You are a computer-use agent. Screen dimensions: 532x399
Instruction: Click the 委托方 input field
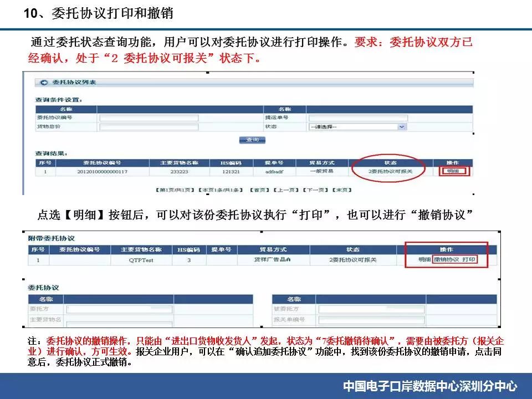click(119, 309)
